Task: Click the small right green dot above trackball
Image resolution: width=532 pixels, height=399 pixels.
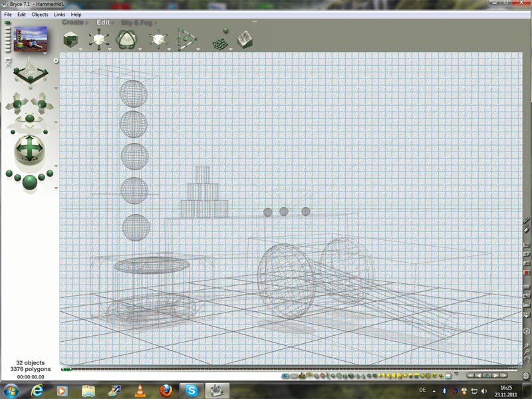Action: coord(45,132)
